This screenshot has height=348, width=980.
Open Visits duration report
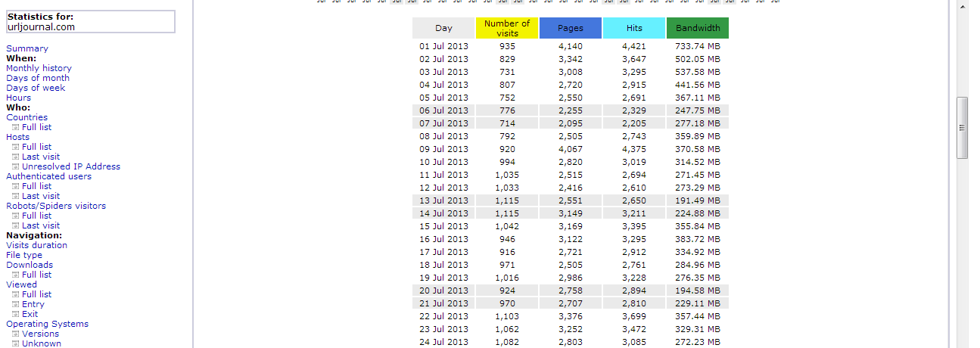(x=36, y=245)
